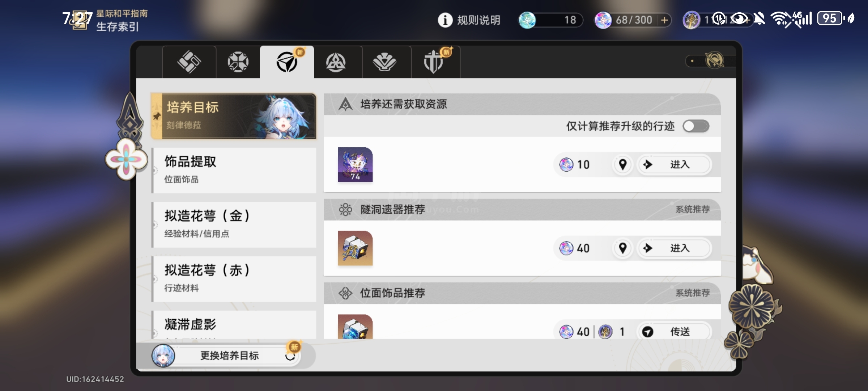Select the second circular cross tab icon
The image size is (868, 391).
pos(238,62)
